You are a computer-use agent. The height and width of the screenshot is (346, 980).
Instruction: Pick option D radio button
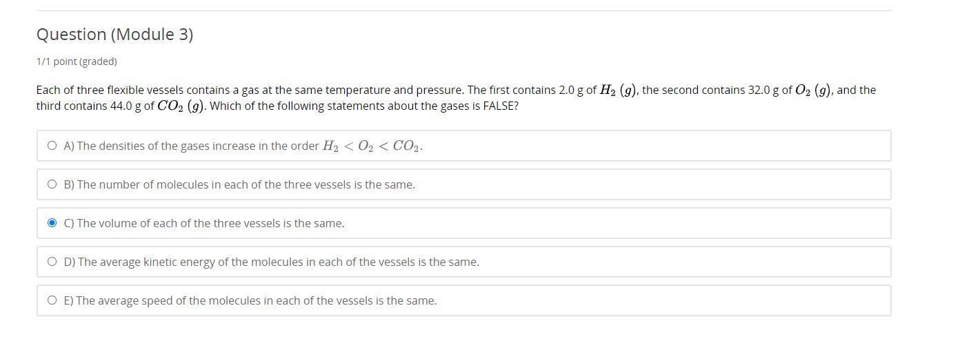tap(52, 262)
